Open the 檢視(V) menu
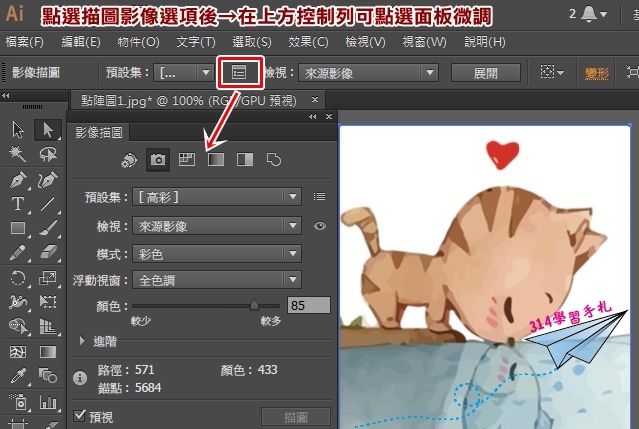Image resolution: width=639 pixels, height=429 pixels. point(365,42)
